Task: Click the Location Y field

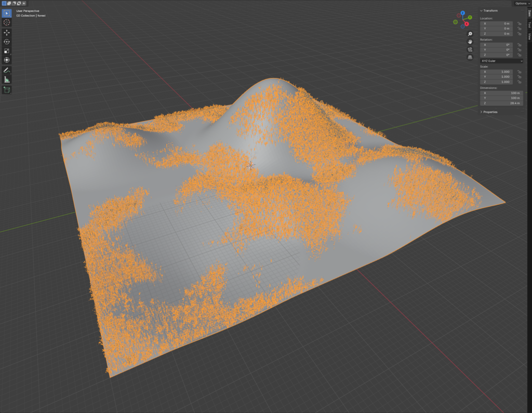Action: coord(496,29)
